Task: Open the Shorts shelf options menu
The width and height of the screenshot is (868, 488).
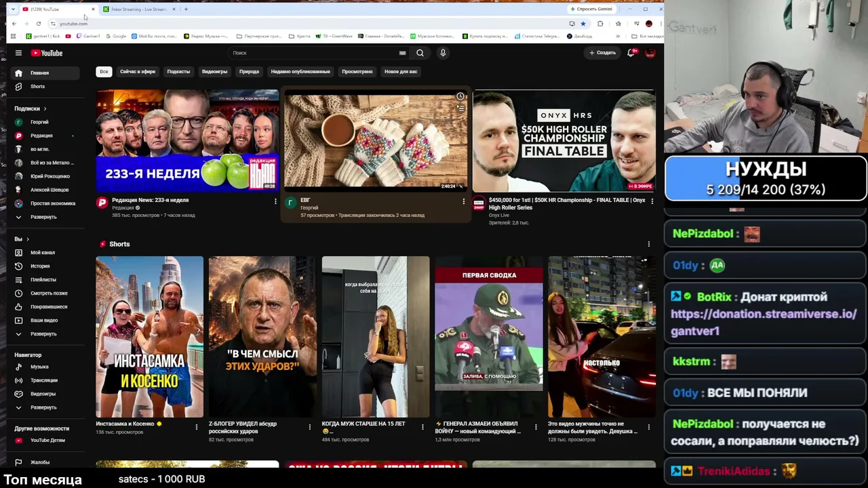Action: click(649, 244)
